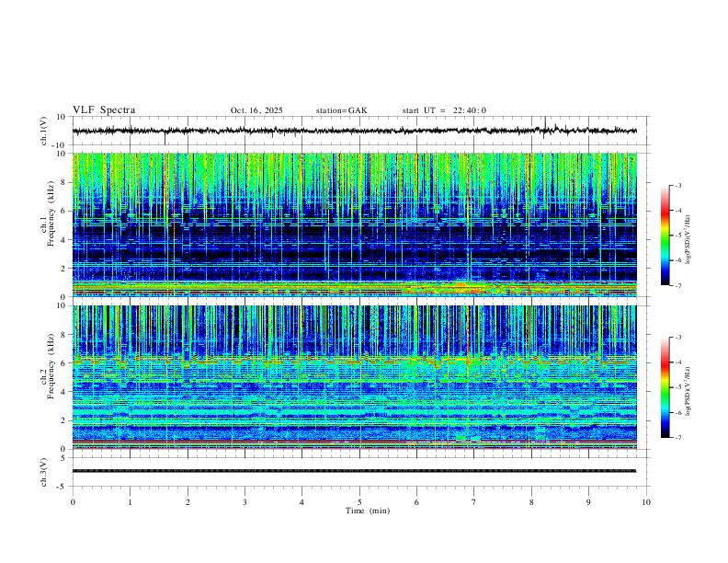This screenshot has width=728, height=563.
Task: Select the date "Oct. 16, 2025"
Action: 256,110
